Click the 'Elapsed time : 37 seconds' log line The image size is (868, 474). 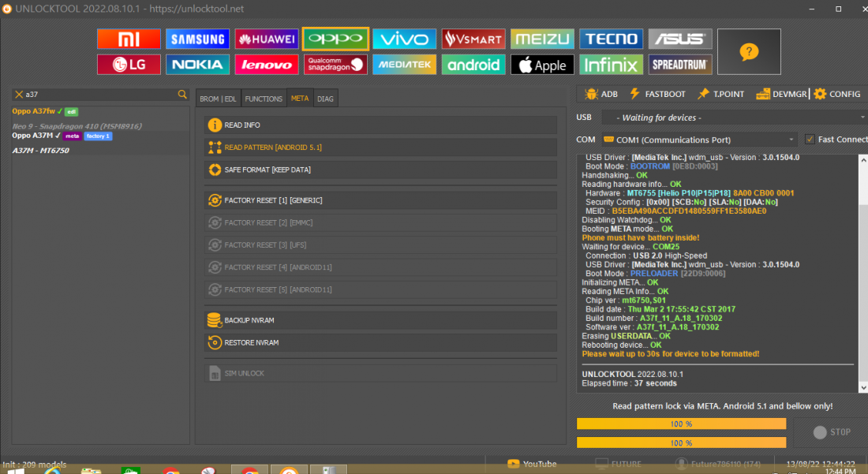629,383
